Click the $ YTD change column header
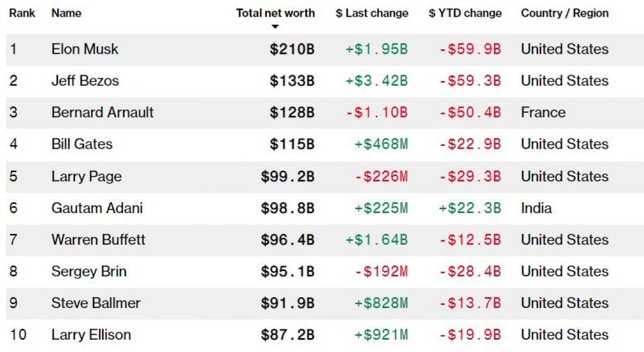The height and width of the screenshot is (352, 644). (x=465, y=13)
